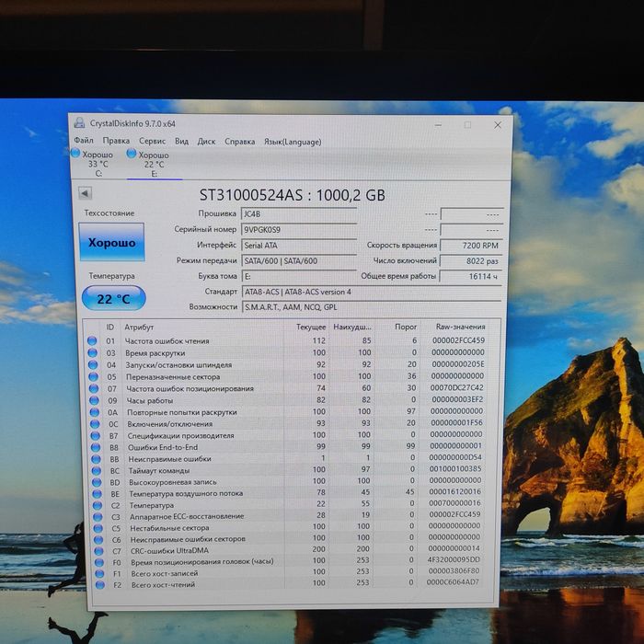Click status icon for Нестабильные сектора
The height and width of the screenshot is (644, 644).
98,528
